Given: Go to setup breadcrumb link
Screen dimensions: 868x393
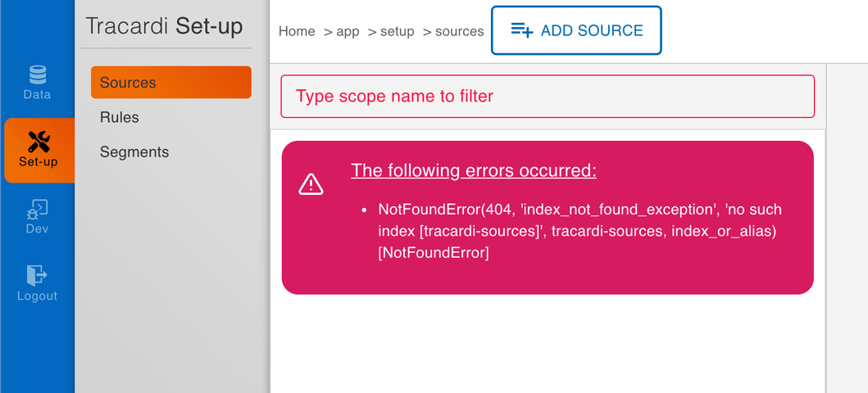Looking at the screenshot, I should (x=397, y=31).
